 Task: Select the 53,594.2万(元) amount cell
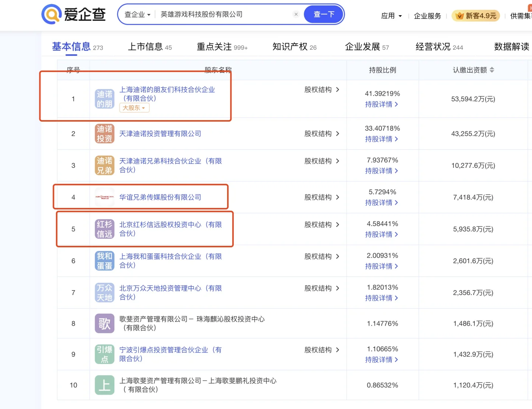(473, 99)
